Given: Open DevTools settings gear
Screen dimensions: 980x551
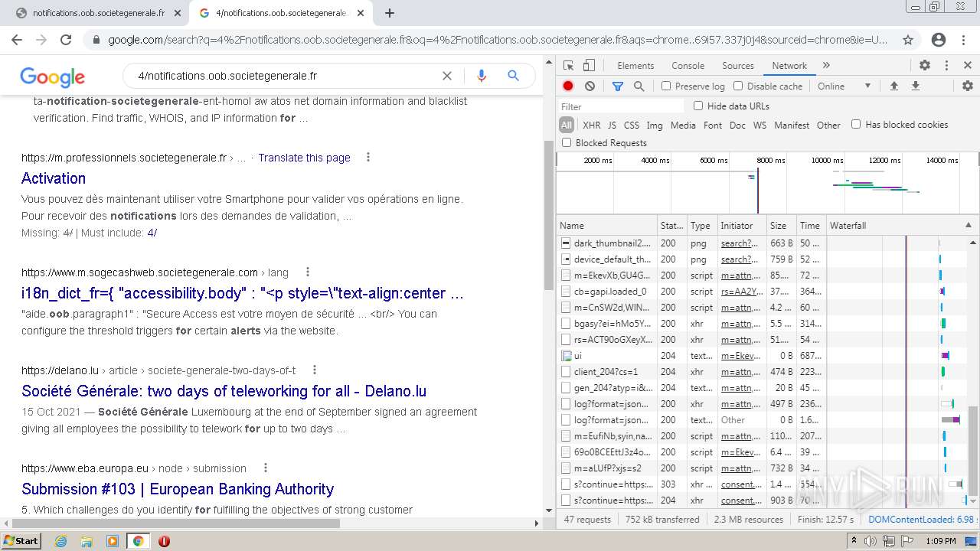Looking at the screenshot, I should click(x=925, y=66).
